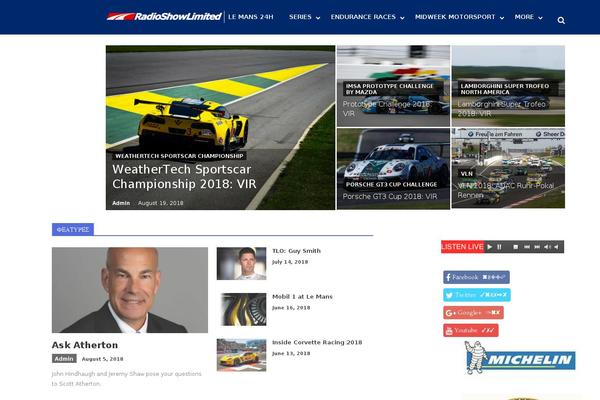Image resolution: width=600 pixels, height=400 pixels.
Task: Open Lamborghini Super Trofeo 2018: VIR article
Action: pyautogui.click(x=501, y=109)
